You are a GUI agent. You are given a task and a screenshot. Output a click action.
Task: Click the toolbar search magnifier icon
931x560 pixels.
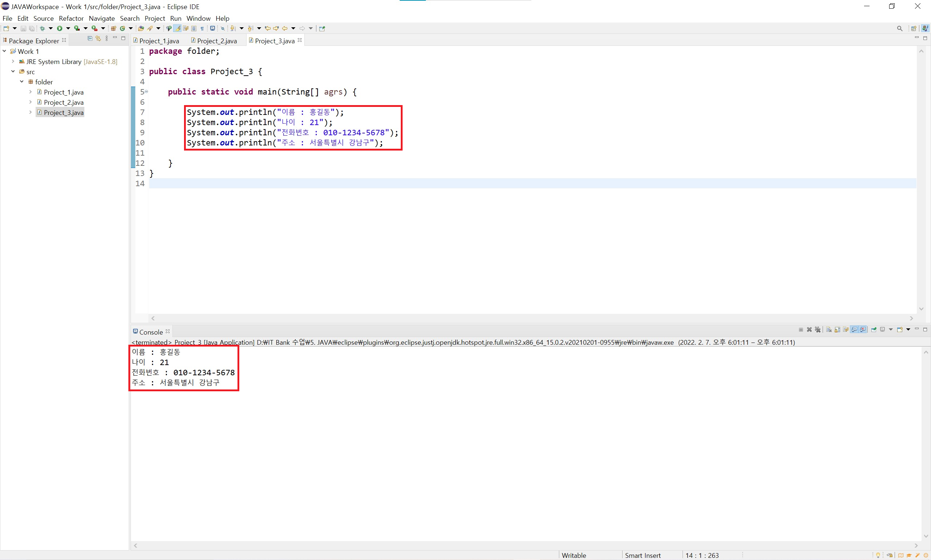tap(900, 28)
